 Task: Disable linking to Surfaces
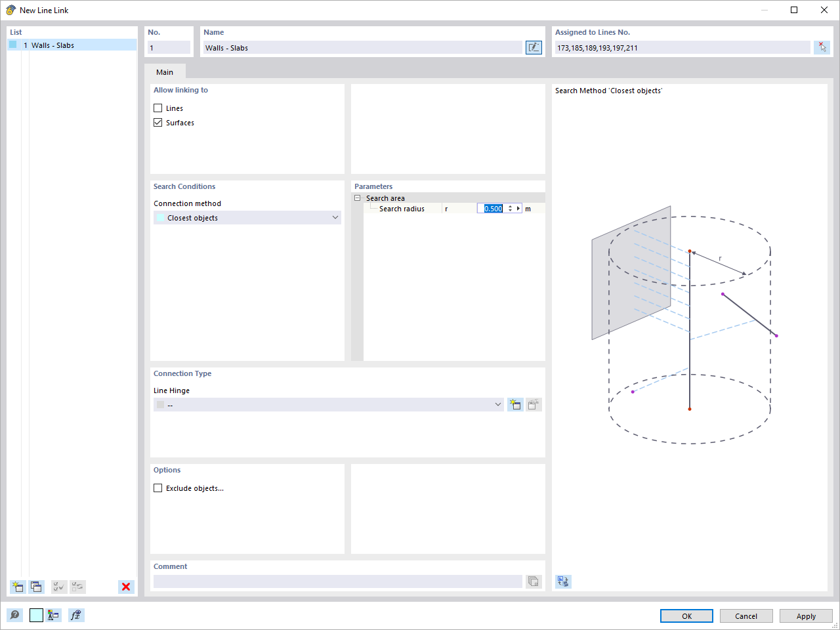pos(157,122)
